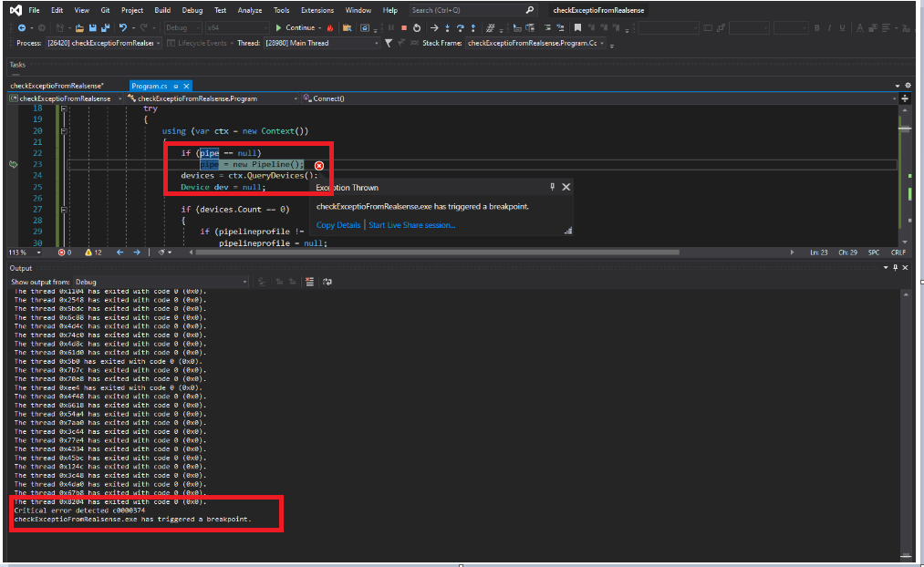Click the Save All icon
The image size is (924, 567).
pos(106,27)
